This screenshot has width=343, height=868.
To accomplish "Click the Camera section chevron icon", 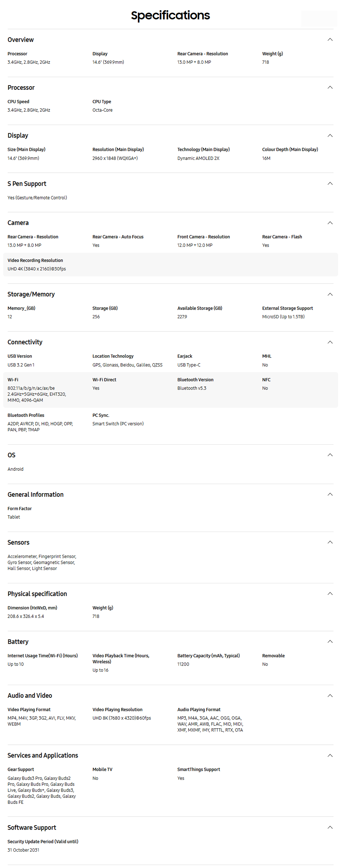I will coord(330,223).
